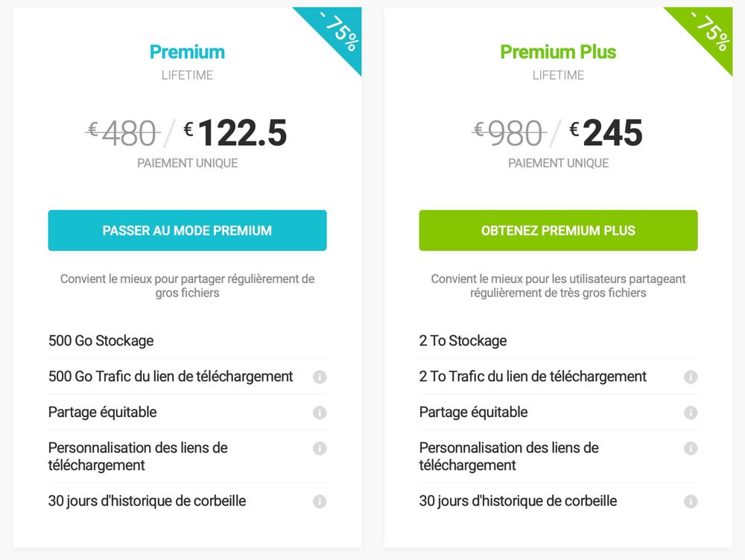Click the green -75% discount ribbon
The width and height of the screenshot is (745, 560).
[x=710, y=30]
